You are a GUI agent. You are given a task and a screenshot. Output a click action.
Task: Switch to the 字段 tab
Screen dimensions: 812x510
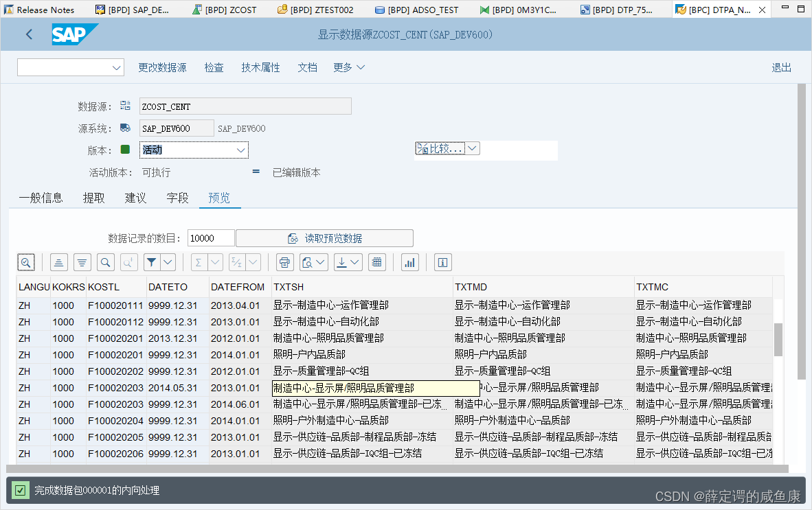[178, 198]
